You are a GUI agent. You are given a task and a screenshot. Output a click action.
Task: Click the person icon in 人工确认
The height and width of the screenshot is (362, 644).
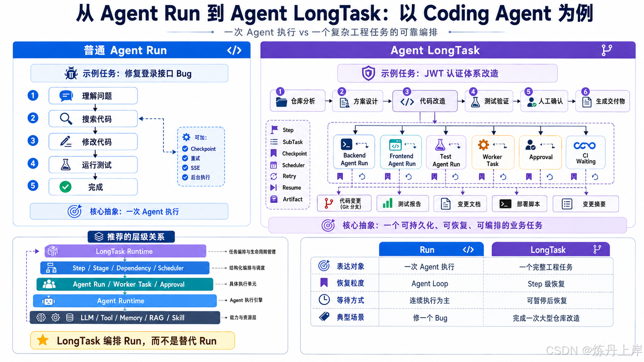click(x=532, y=102)
